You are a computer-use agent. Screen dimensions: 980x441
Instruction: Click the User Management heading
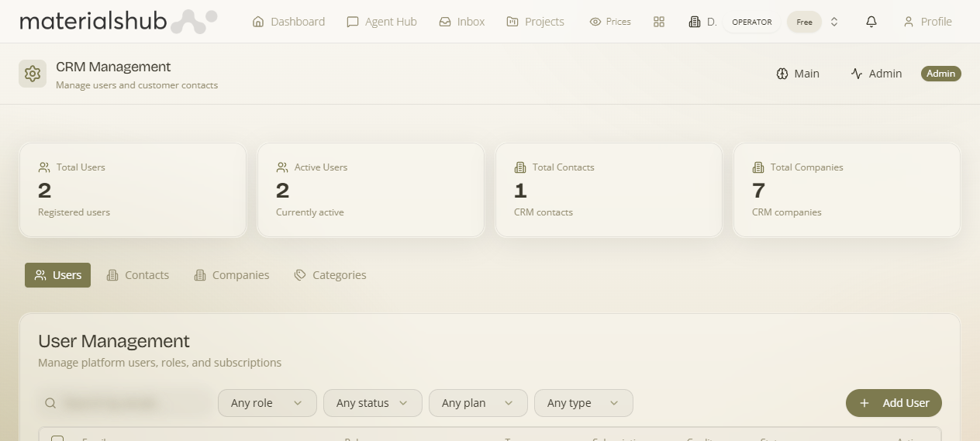pos(114,341)
